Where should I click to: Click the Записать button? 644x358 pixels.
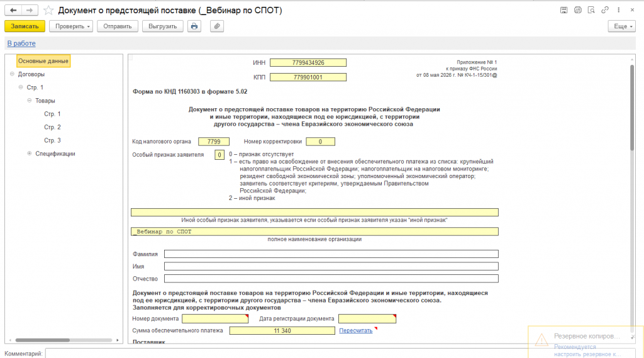(25, 26)
